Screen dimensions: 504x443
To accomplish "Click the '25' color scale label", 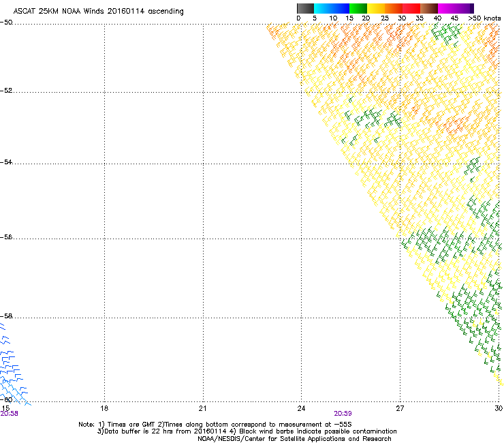I will pos(385,18).
